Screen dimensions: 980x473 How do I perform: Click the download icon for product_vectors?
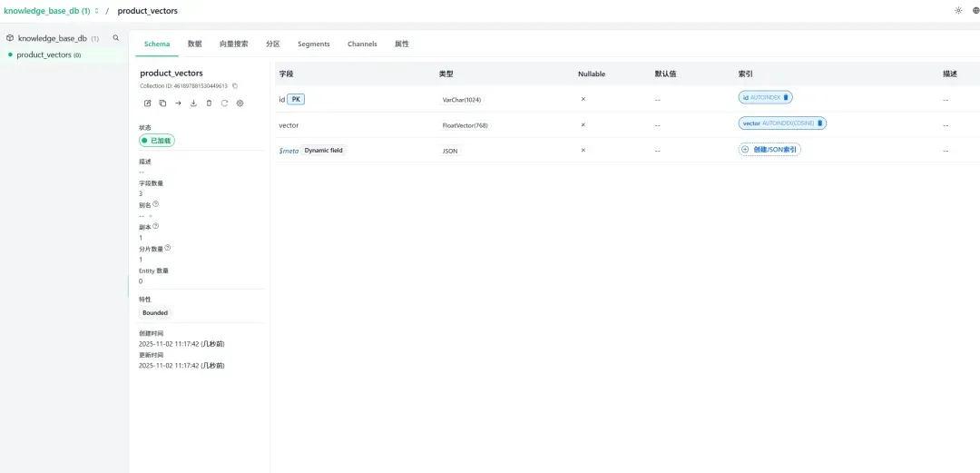pos(193,103)
